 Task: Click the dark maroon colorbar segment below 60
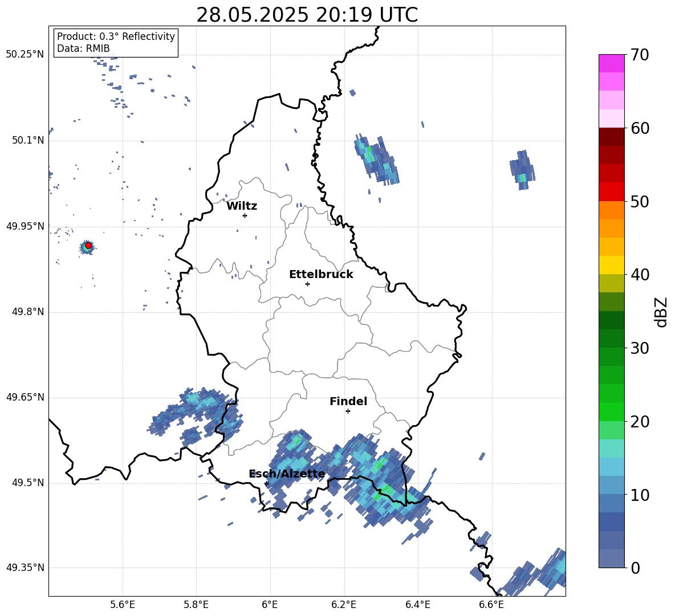(x=611, y=137)
